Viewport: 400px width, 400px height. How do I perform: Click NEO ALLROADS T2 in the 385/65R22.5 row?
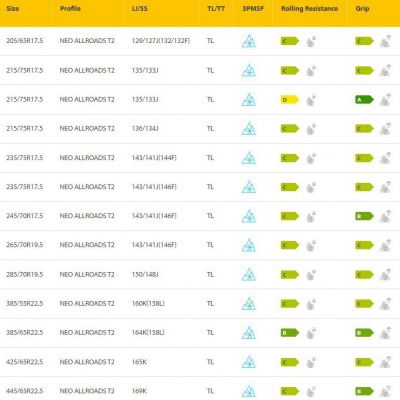[87, 333]
